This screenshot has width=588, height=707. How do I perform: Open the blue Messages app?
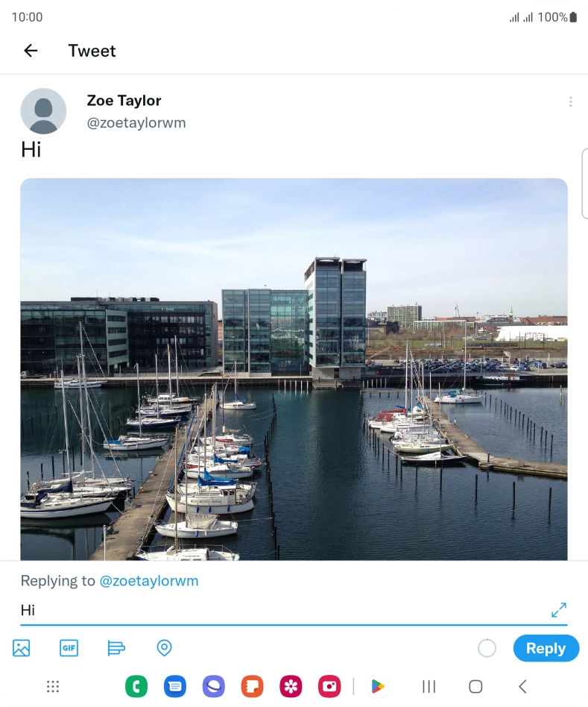tap(175, 687)
